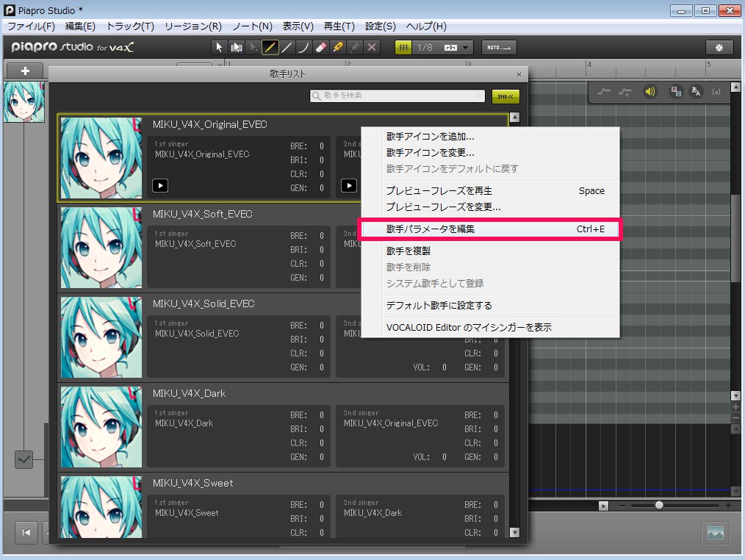The width and height of the screenshot is (745, 560).
Task: Toggle the pitch curve display icon
Action: (x=605, y=92)
